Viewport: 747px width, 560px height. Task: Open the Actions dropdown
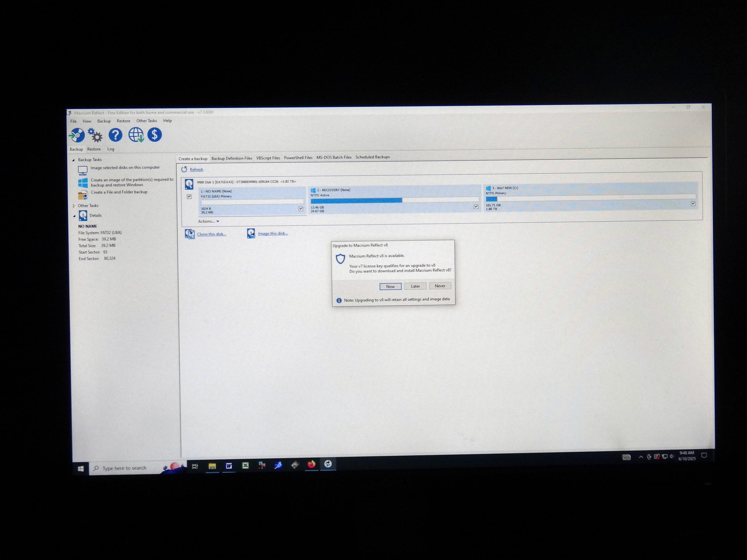[209, 222]
